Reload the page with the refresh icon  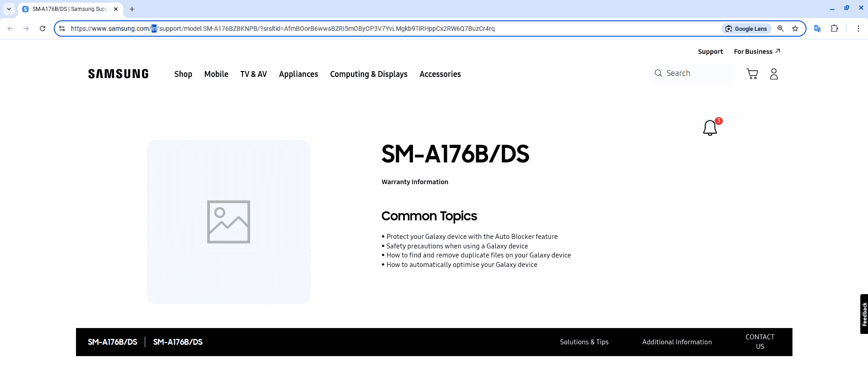pos(43,29)
